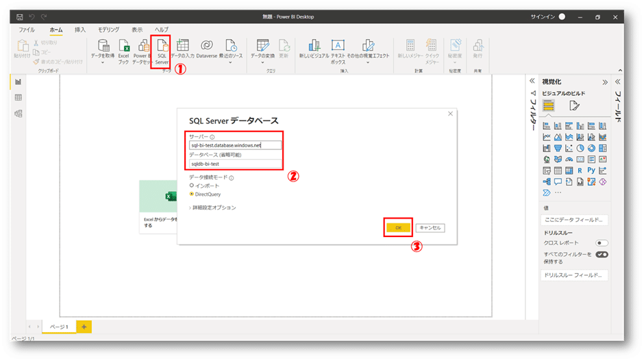Select the line chart visual
Screen dimensions: 644x361
pyautogui.click(x=547, y=137)
